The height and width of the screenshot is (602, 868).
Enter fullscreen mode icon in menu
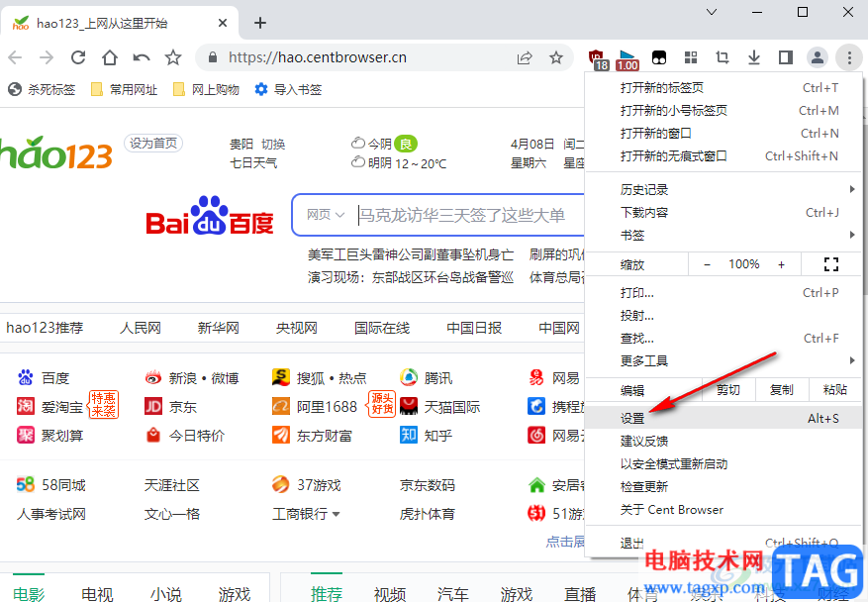(x=831, y=264)
